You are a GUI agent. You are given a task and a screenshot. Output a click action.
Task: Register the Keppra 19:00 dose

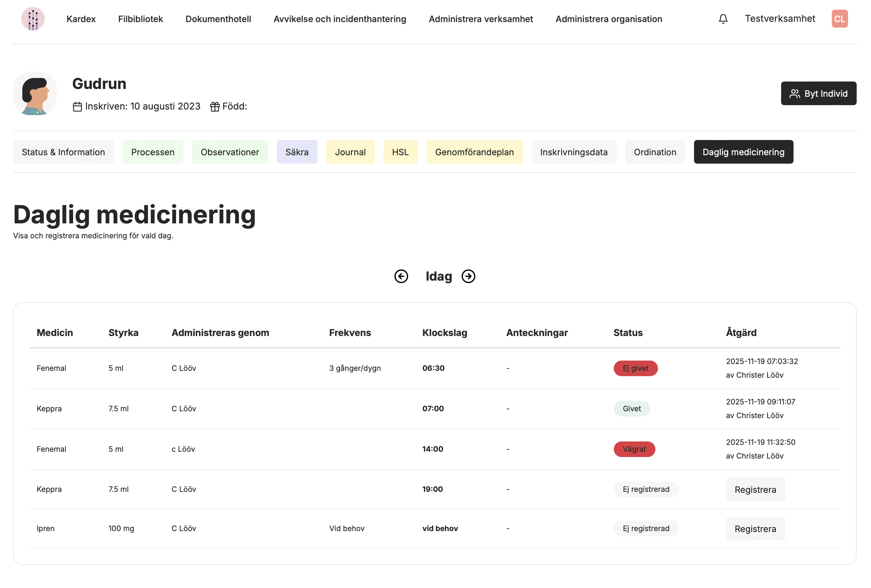point(755,489)
